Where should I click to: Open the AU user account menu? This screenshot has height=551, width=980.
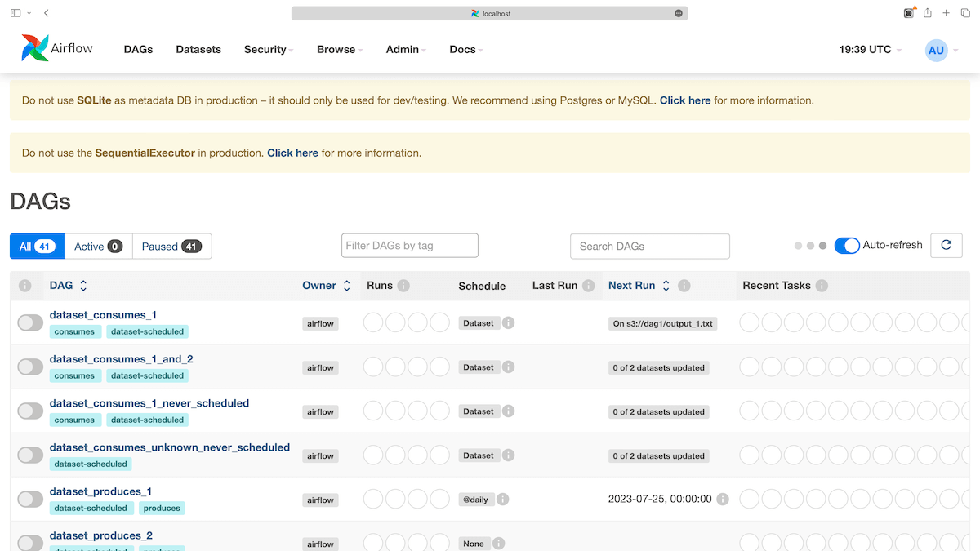coord(936,50)
